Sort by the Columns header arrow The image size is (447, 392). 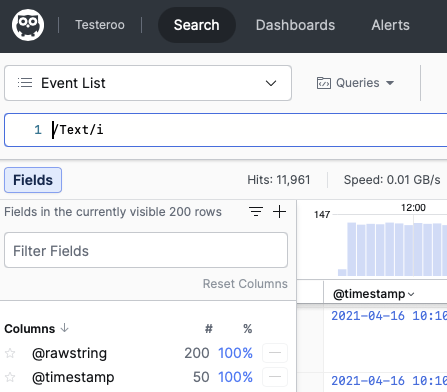(x=64, y=328)
